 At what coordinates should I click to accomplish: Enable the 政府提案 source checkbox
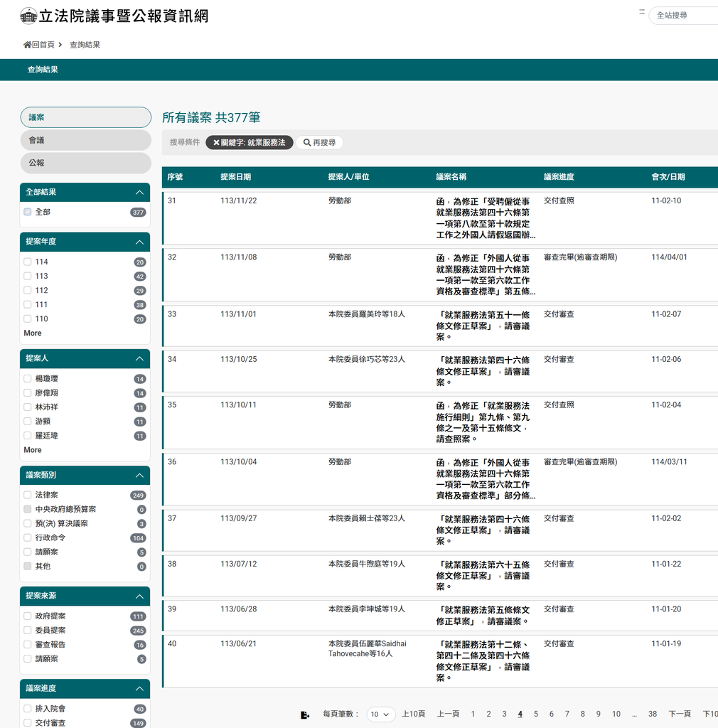[28, 616]
